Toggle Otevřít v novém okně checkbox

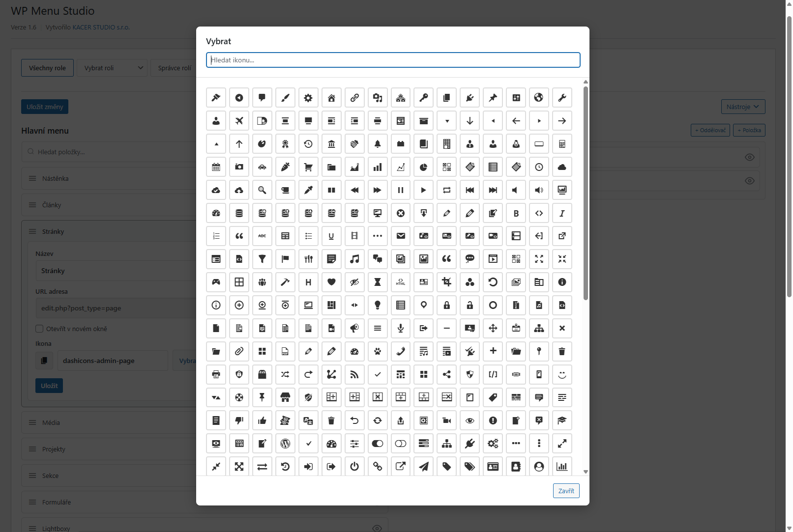39,329
